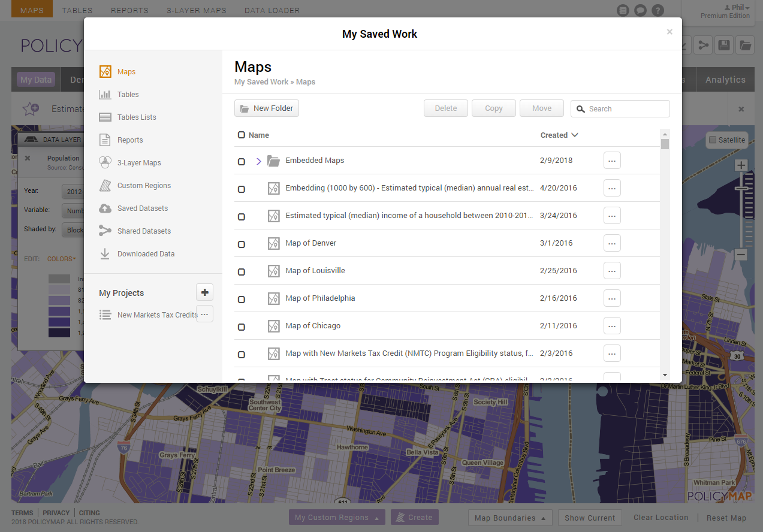Open options menu for Map of Denver

click(612, 243)
